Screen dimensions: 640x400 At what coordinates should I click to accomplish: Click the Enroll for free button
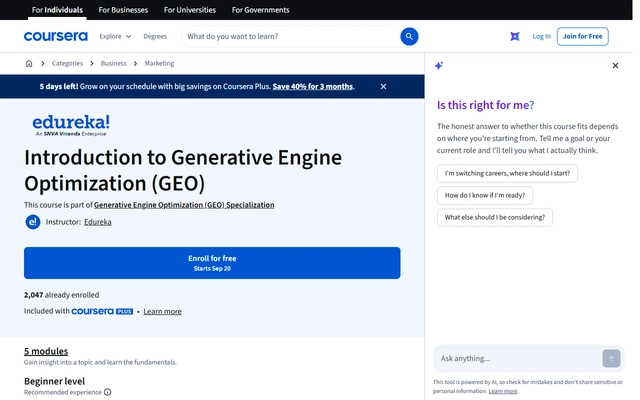point(212,263)
